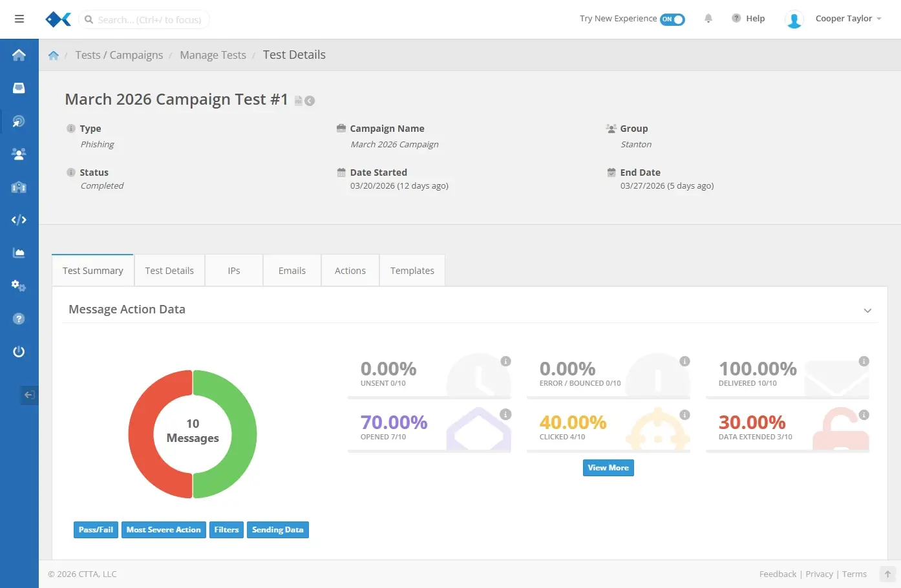Click the power logout sidebar icon
Viewport: 901px width, 588px height.
(19, 352)
